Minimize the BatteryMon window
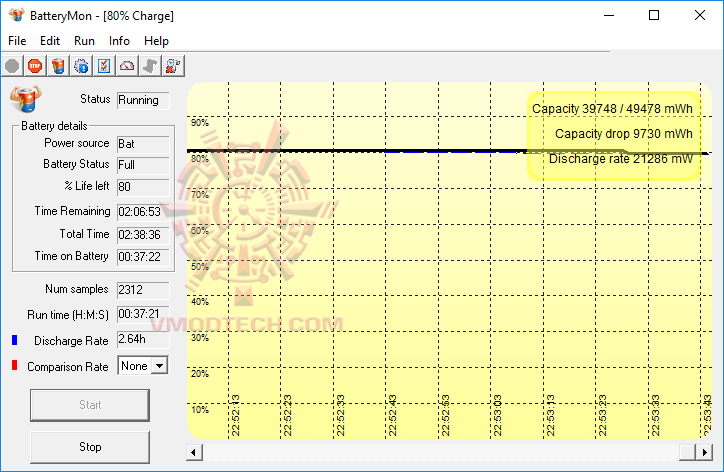 tap(609, 15)
